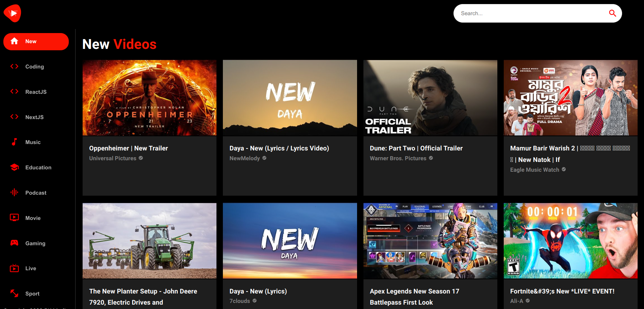Select the Music note icon in sidebar
644x309 pixels.
coord(14,142)
